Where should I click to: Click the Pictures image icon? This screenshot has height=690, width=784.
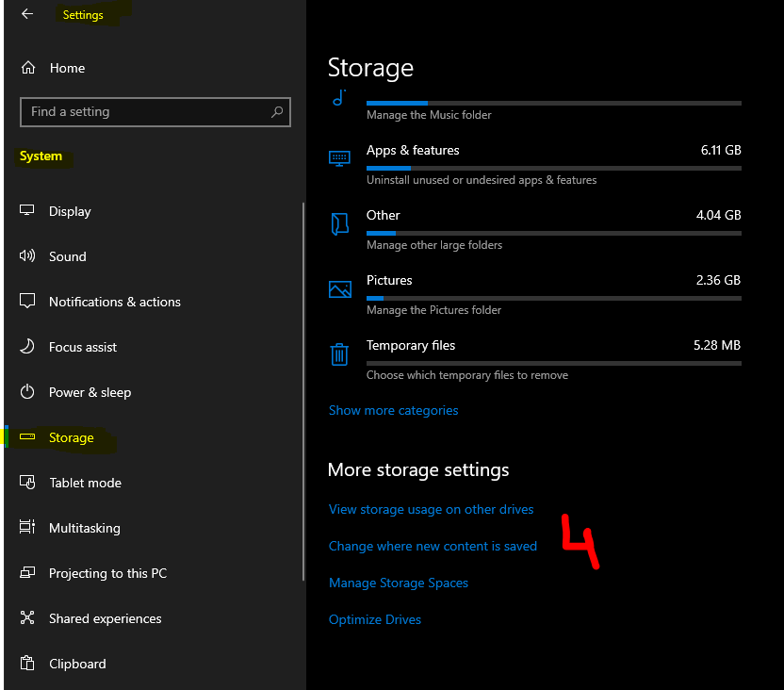[339, 289]
